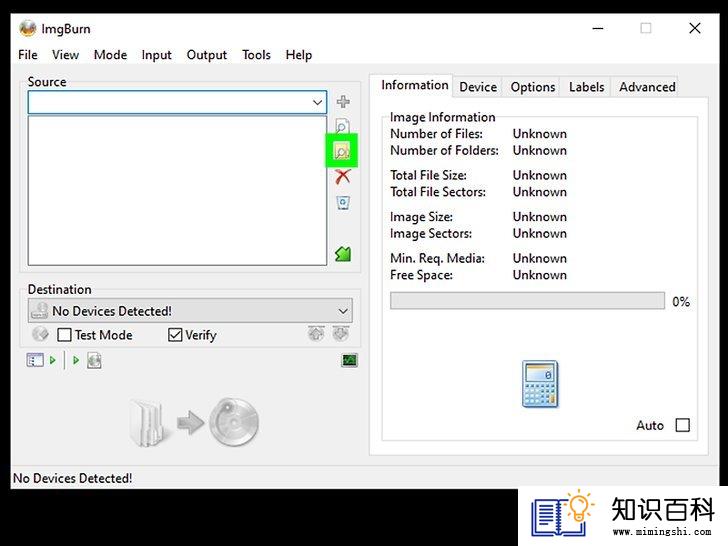
Task: Open the File menu
Action: coord(28,55)
